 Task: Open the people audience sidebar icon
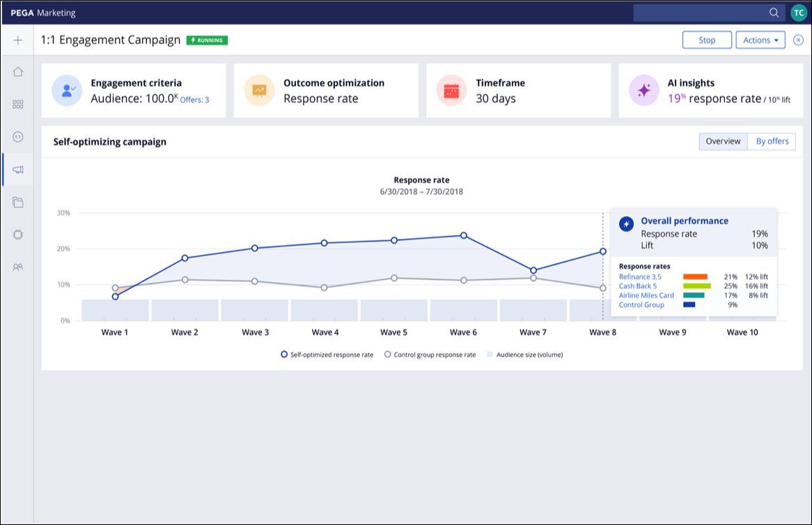[18, 267]
